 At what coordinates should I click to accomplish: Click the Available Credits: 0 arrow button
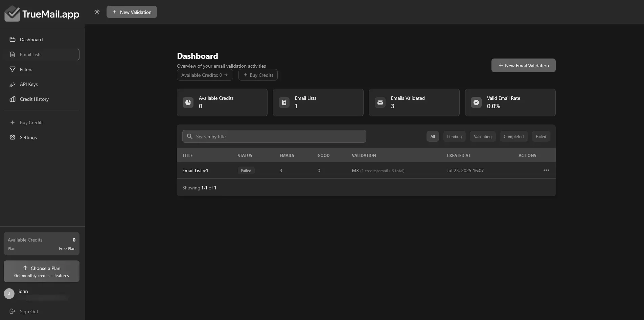coord(205,75)
